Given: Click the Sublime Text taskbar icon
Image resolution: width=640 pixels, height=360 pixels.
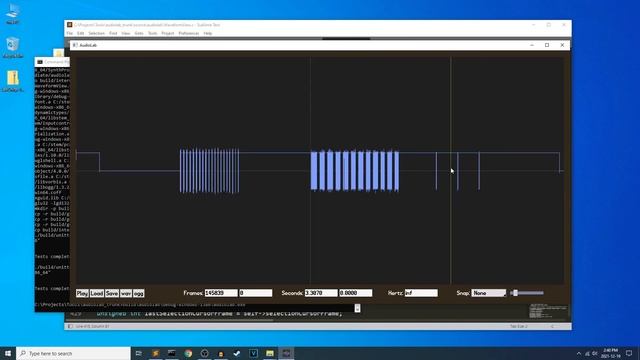Looking at the screenshot, I should 156,353.
